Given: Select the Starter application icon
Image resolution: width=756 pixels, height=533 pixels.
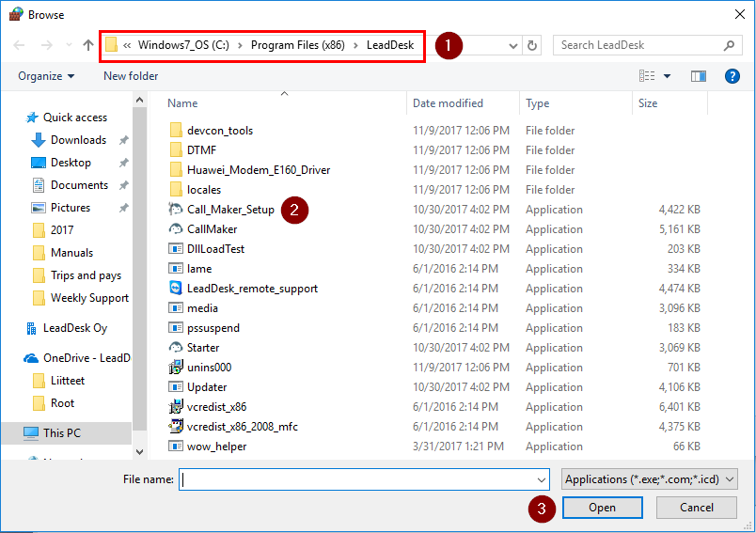Looking at the screenshot, I should click(176, 348).
